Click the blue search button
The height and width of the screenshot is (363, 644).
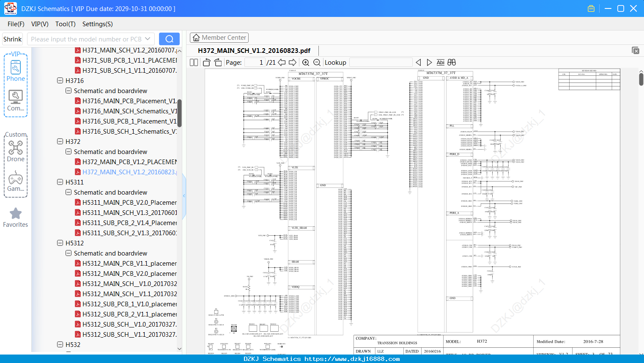point(169,39)
